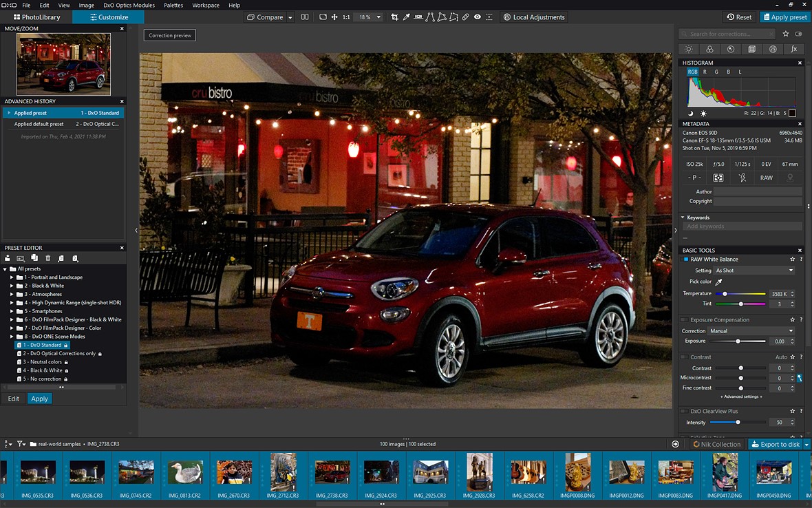Viewport: 812px width, 508px height.
Task: Select the Horizon leveling tool
Action: pos(418,17)
